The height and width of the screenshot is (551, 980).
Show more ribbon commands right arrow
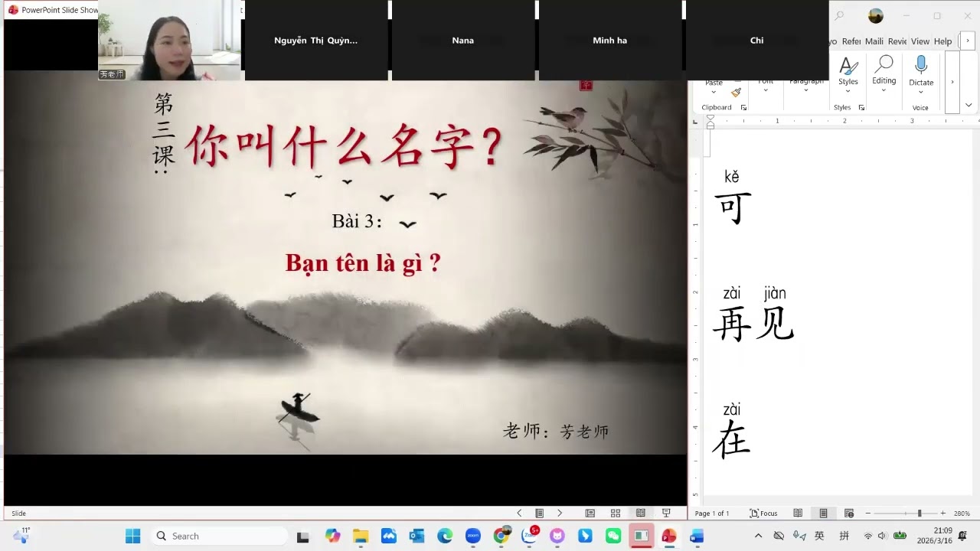(x=952, y=82)
